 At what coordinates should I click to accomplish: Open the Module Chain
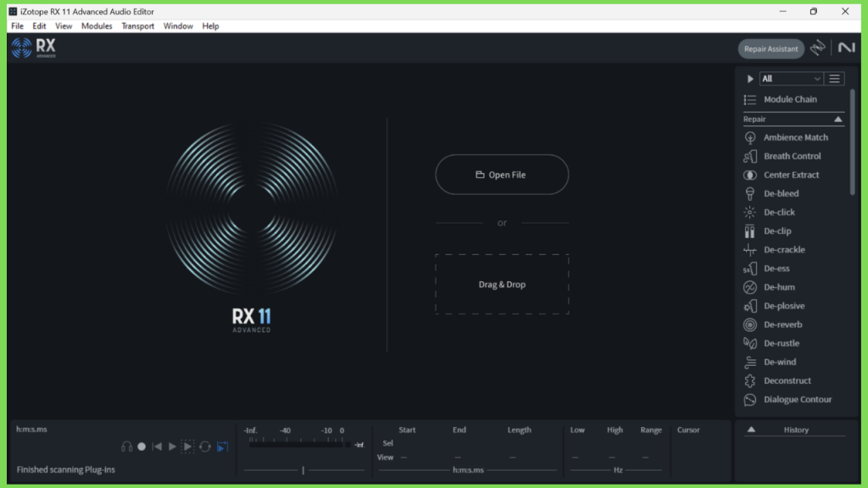click(x=781, y=100)
